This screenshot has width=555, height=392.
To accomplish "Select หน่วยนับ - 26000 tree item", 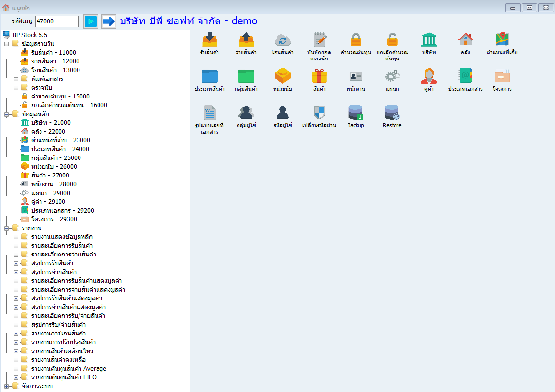I will 54,167.
